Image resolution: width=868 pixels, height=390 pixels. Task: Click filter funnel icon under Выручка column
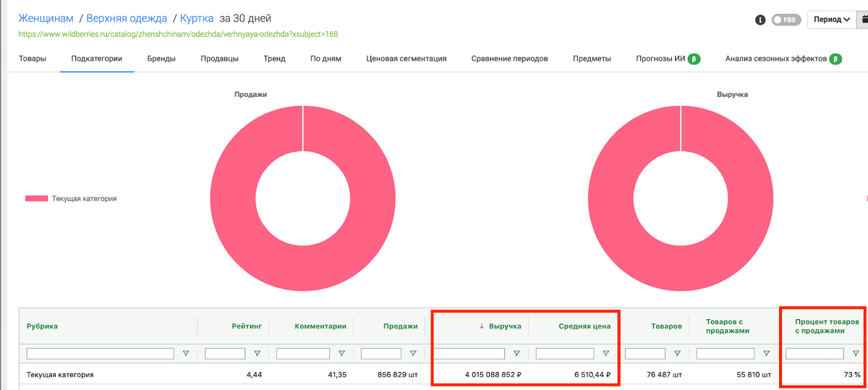point(516,354)
